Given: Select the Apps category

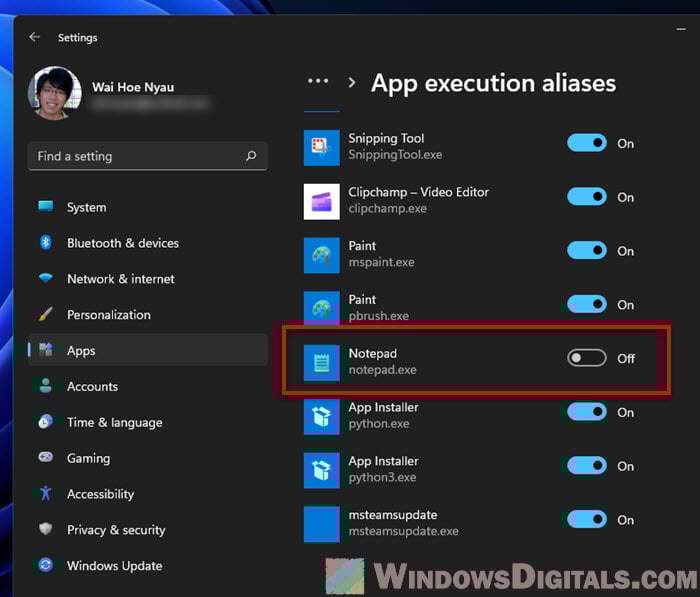Looking at the screenshot, I should [x=147, y=351].
